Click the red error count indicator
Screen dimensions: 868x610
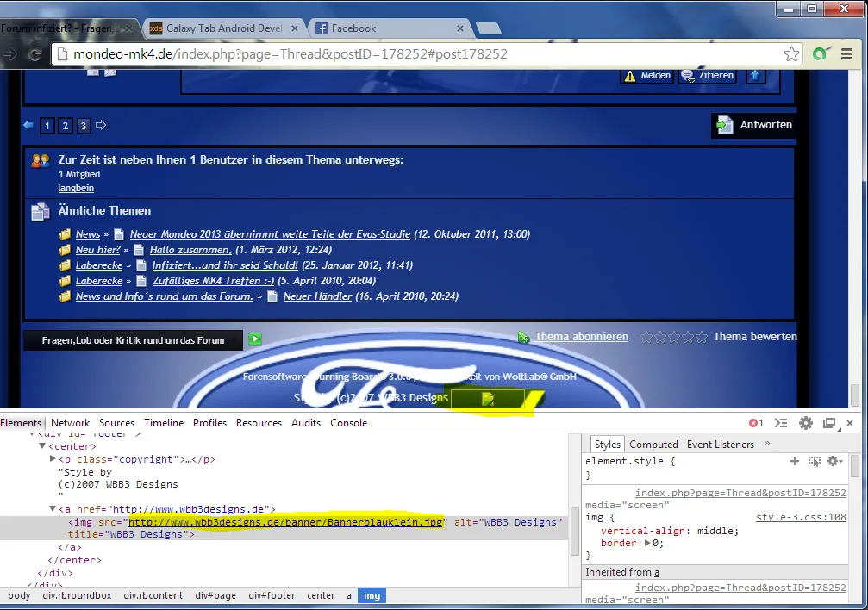pos(756,423)
